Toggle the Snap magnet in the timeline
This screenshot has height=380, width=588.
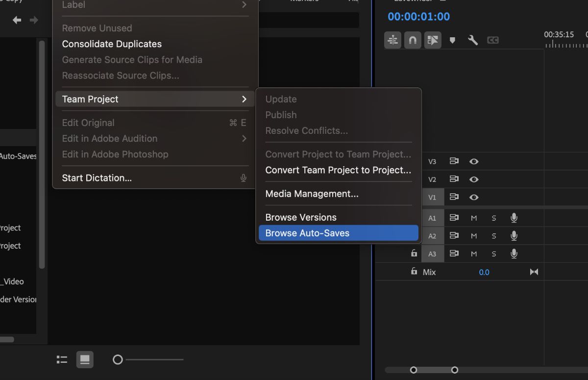click(412, 40)
